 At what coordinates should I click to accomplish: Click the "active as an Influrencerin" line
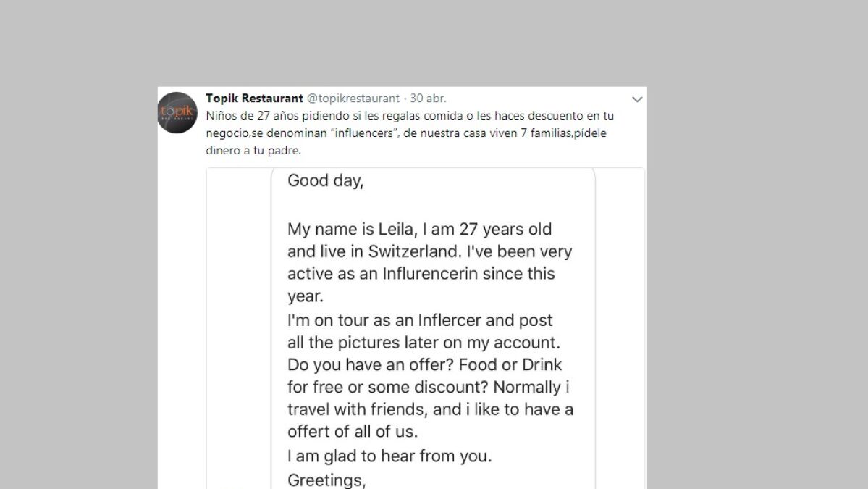pos(421,274)
